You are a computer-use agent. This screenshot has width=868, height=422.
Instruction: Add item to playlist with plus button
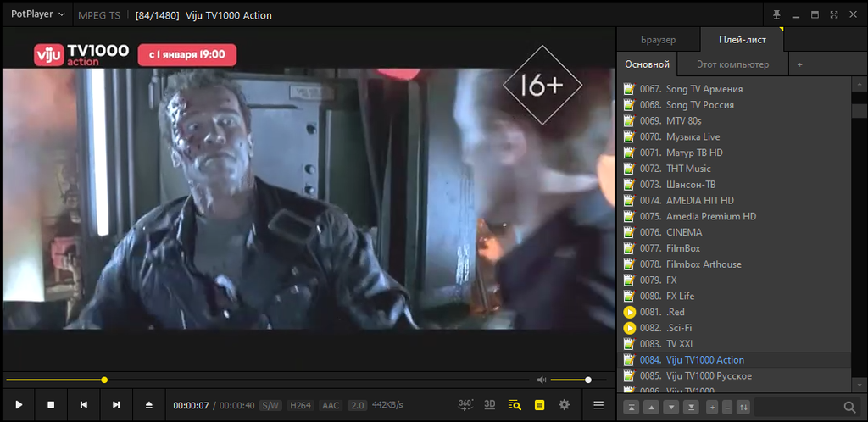coord(712,408)
